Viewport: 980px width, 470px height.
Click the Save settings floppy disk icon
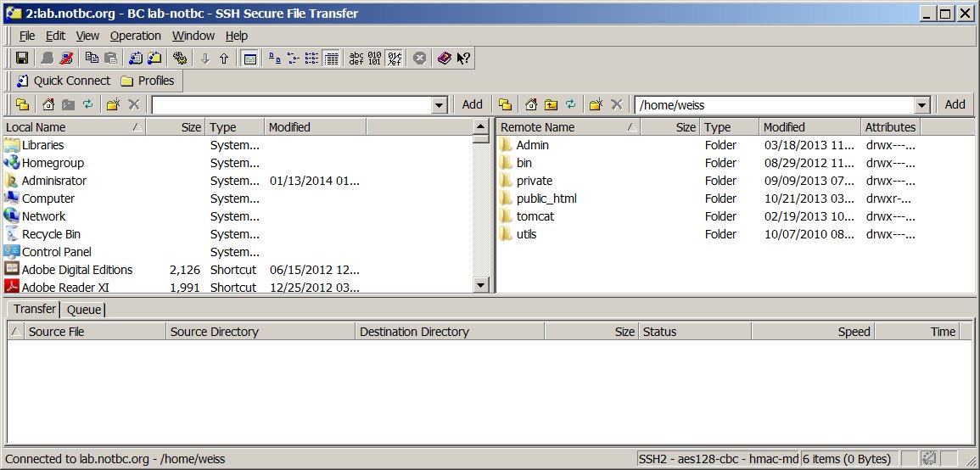coord(22,59)
